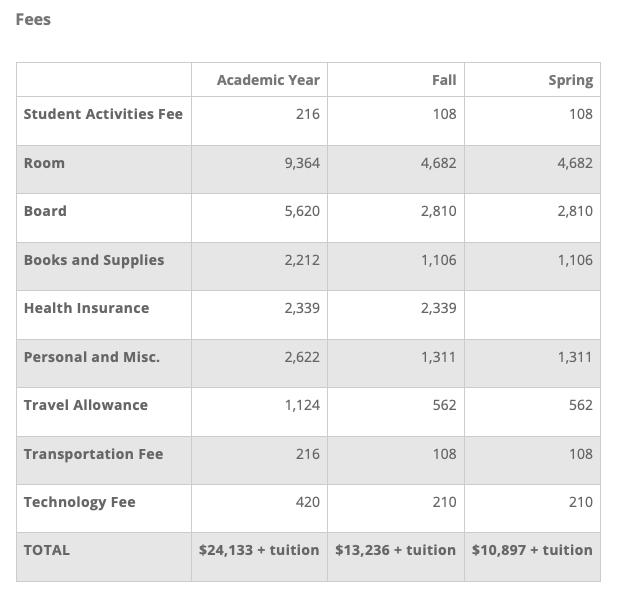The width and height of the screenshot is (619, 597).
Task: Click the Personal and Misc. row label
Action: click(92, 357)
